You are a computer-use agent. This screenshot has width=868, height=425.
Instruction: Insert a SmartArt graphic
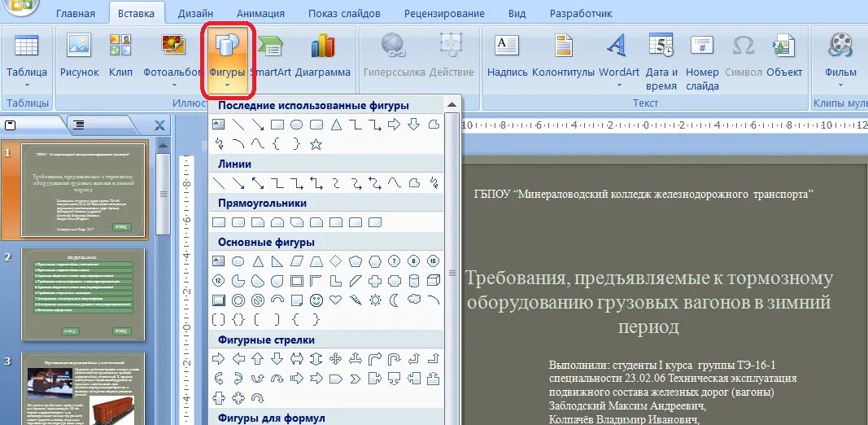(x=271, y=55)
